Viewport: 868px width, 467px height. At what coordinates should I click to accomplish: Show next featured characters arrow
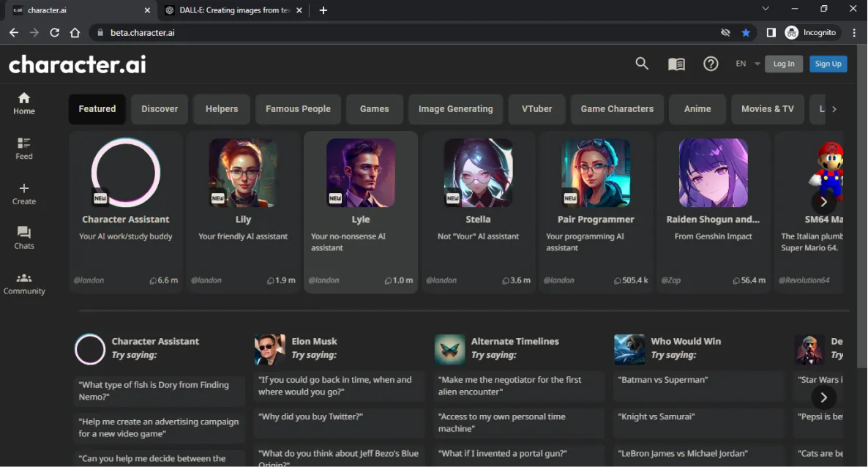823,201
